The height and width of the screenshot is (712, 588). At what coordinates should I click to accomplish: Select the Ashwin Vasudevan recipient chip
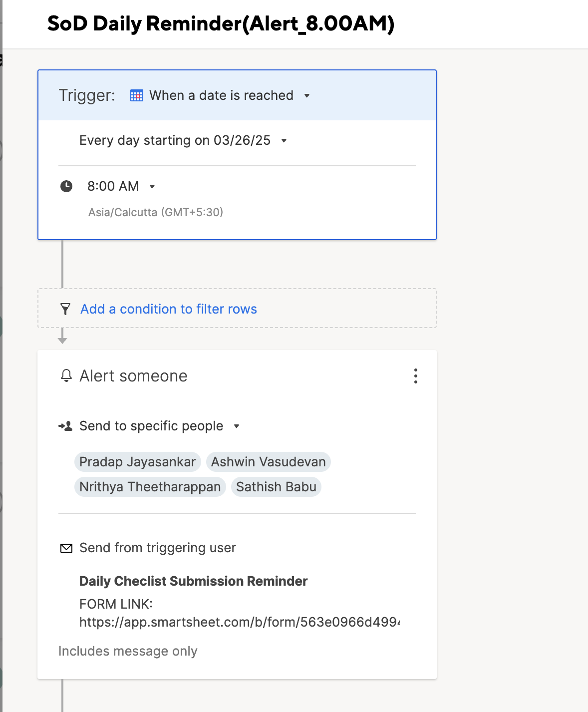(x=269, y=462)
